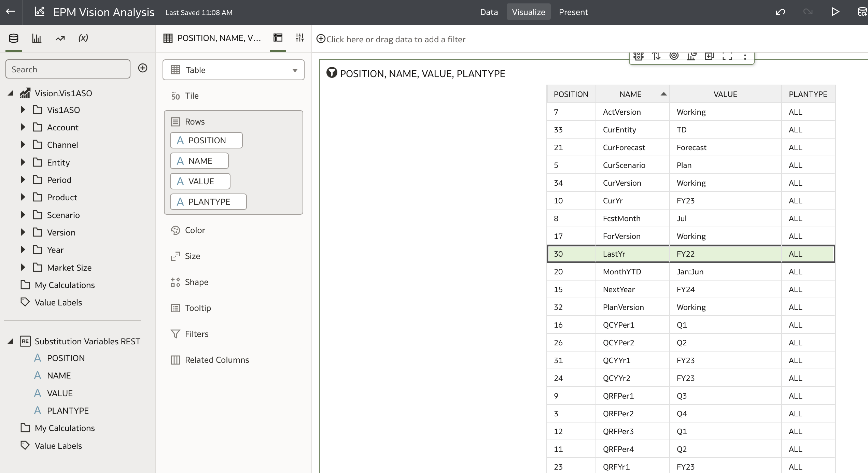The height and width of the screenshot is (473, 868).
Task: Select PLANTYPE column in data tree
Action: pos(68,411)
